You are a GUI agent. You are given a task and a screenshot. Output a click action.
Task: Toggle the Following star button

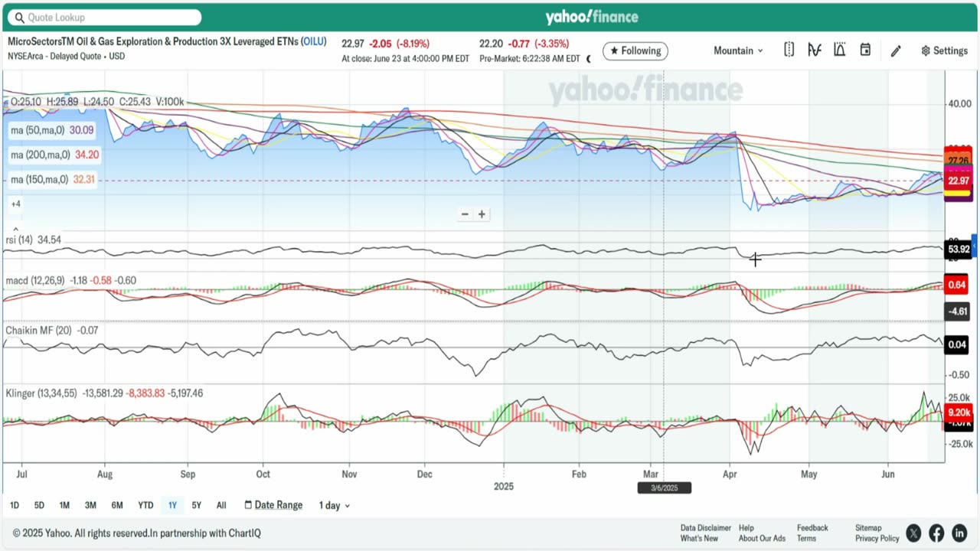tap(635, 51)
